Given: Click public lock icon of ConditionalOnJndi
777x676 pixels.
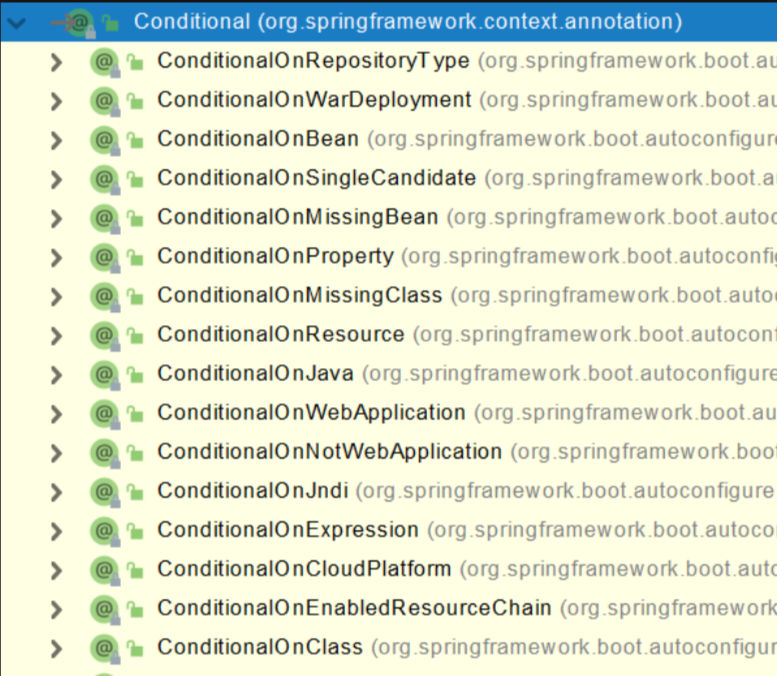Looking at the screenshot, I should pyautogui.click(x=134, y=493).
